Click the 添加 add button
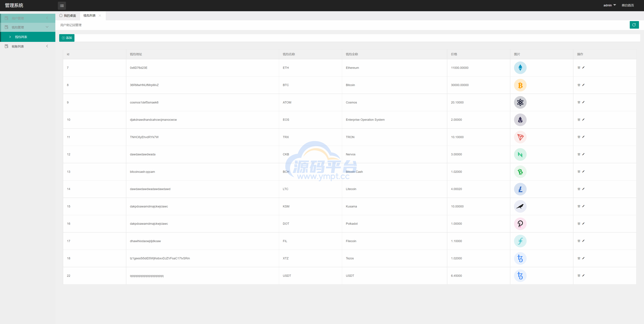 pyautogui.click(x=67, y=38)
